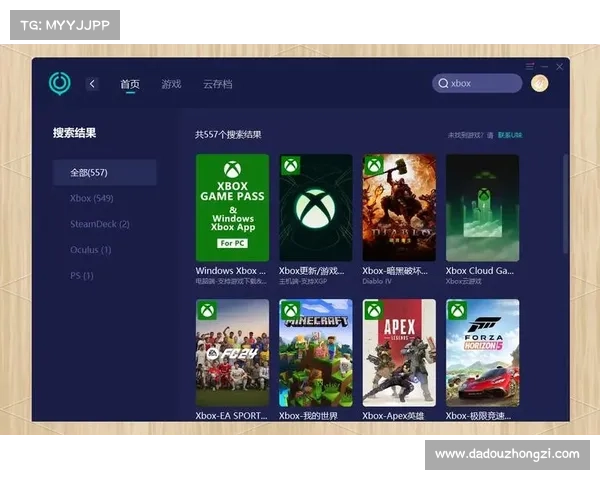Open the Diablo IV game cover
Screen dimensions: 600x480
pyautogui.click(x=399, y=208)
